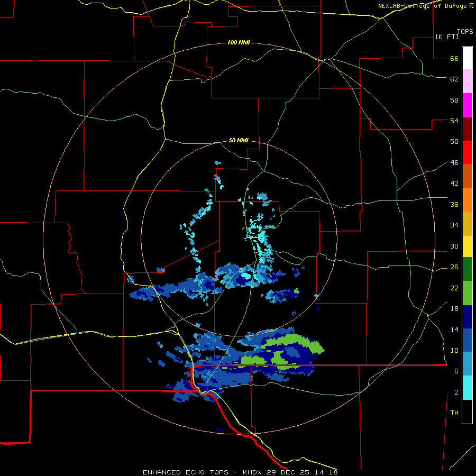Click the "50 NMI" range ring label
Screen dimensions: 476x476
pyautogui.click(x=239, y=140)
